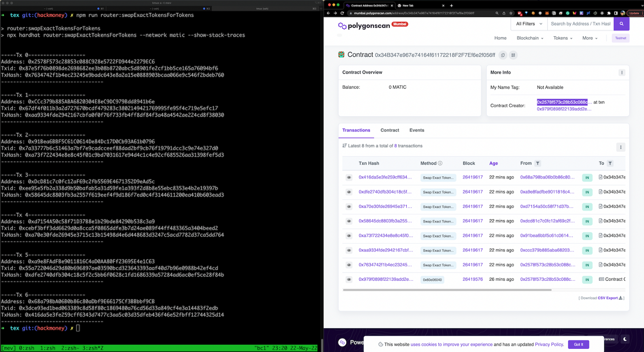
Task: Click the share icon in address bar
Action: tap(504, 13)
